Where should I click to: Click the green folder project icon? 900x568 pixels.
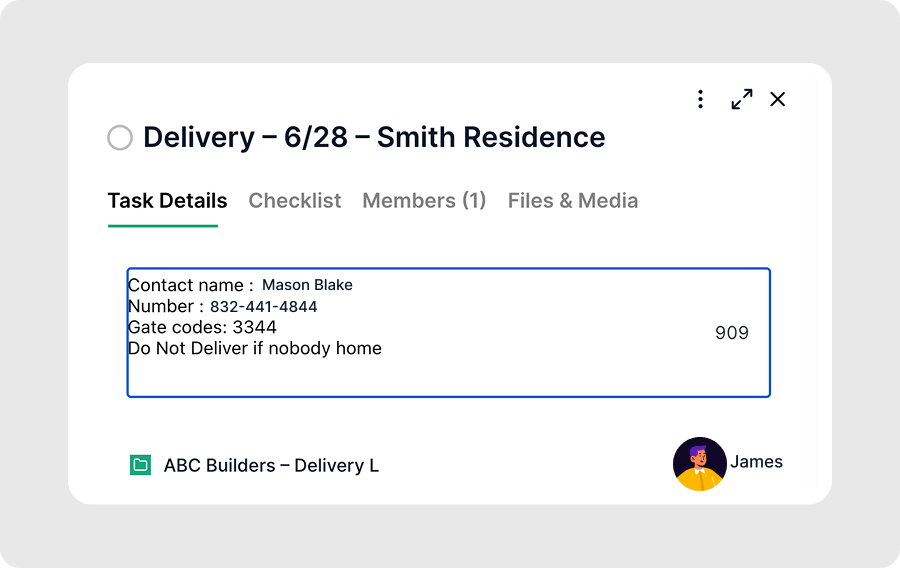(x=140, y=465)
